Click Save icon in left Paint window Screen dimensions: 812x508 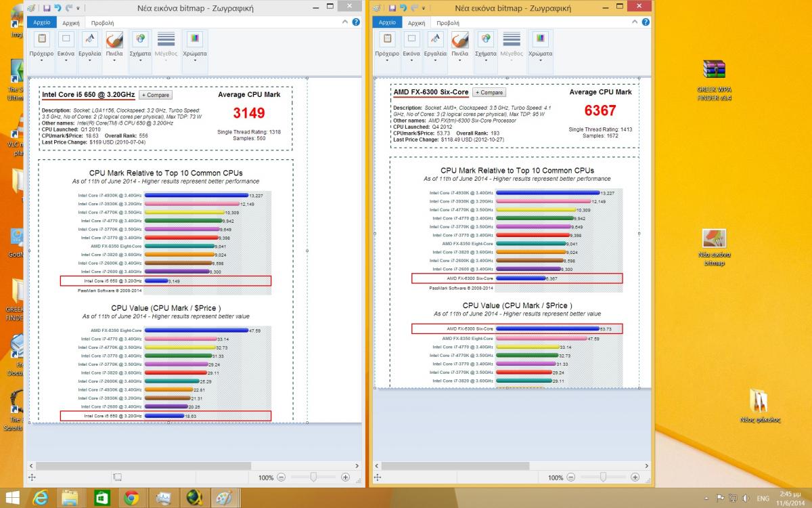click(47, 8)
